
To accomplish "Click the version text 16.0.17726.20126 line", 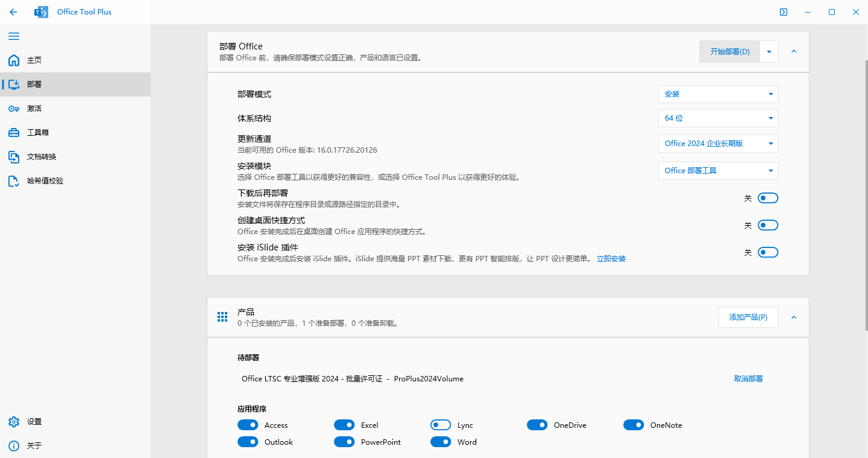I will click(307, 150).
